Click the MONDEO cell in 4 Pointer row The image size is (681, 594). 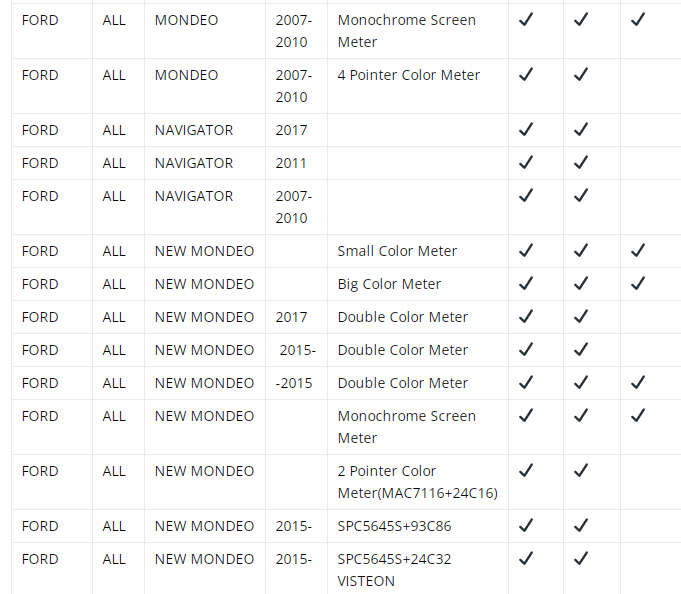pyautogui.click(x=205, y=86)
